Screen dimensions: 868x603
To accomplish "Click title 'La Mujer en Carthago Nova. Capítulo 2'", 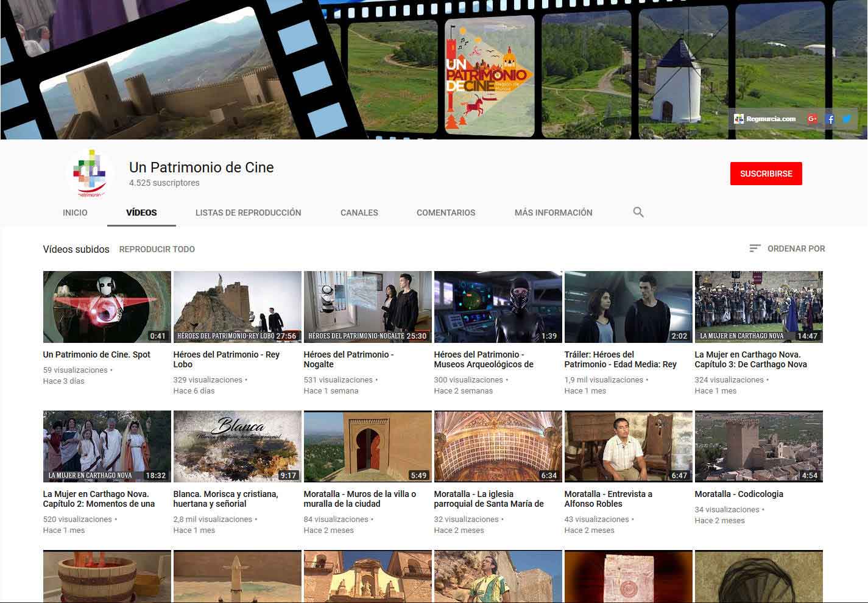I will (99, 499).
